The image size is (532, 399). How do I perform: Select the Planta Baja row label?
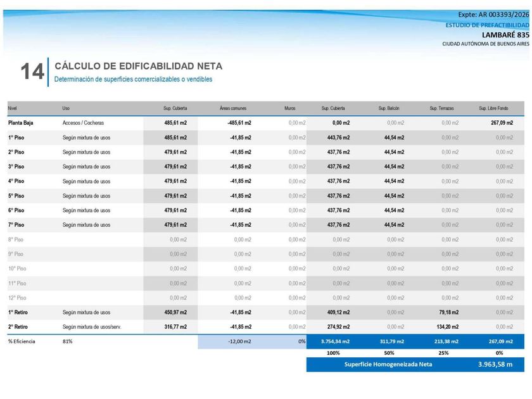click(x=21, y=123)
